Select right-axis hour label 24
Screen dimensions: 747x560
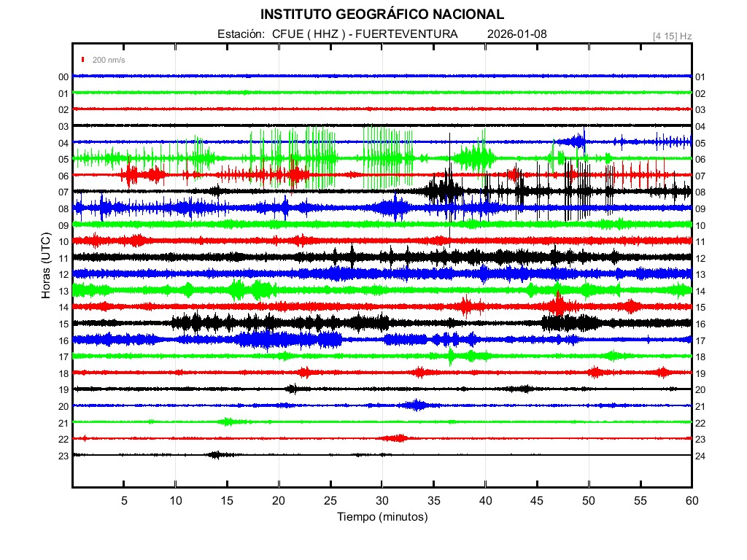[700, 456]
